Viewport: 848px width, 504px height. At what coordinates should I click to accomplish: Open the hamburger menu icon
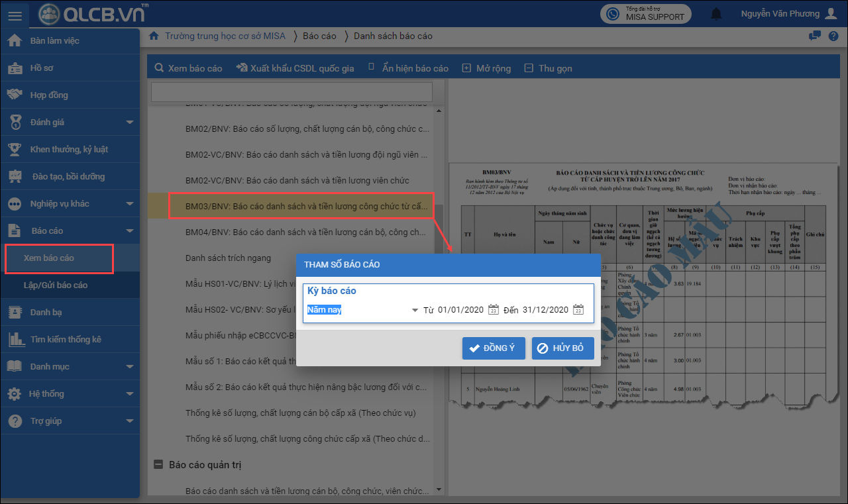(x=15, y=14)
